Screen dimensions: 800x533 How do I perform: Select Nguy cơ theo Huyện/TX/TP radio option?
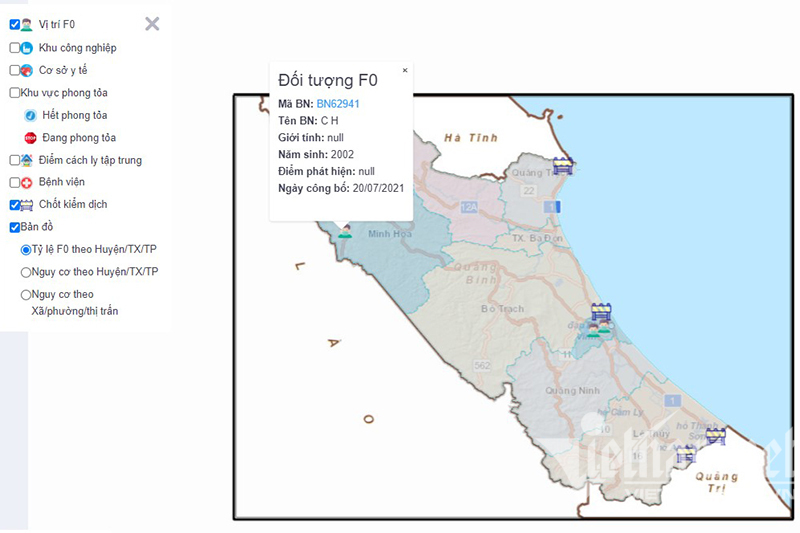point(26,271)
